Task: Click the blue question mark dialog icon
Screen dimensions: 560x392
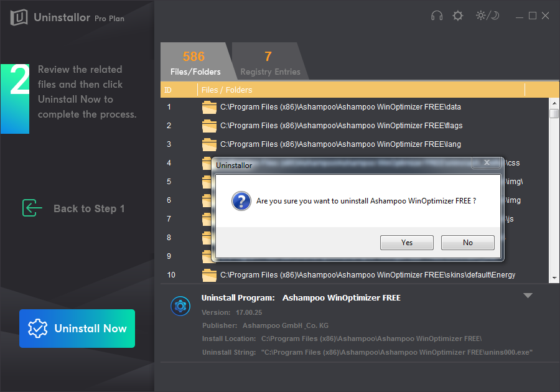Action: point(241,200)
